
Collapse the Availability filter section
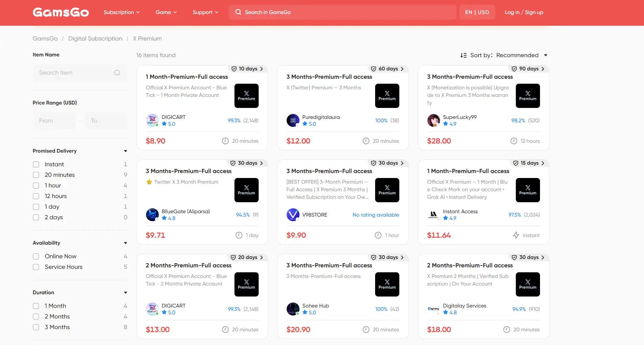(126, 243)
